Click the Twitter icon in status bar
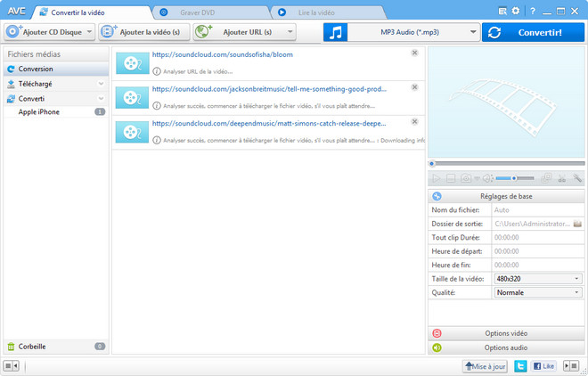The width and height of the screenshot is (588, 376). 520,366
